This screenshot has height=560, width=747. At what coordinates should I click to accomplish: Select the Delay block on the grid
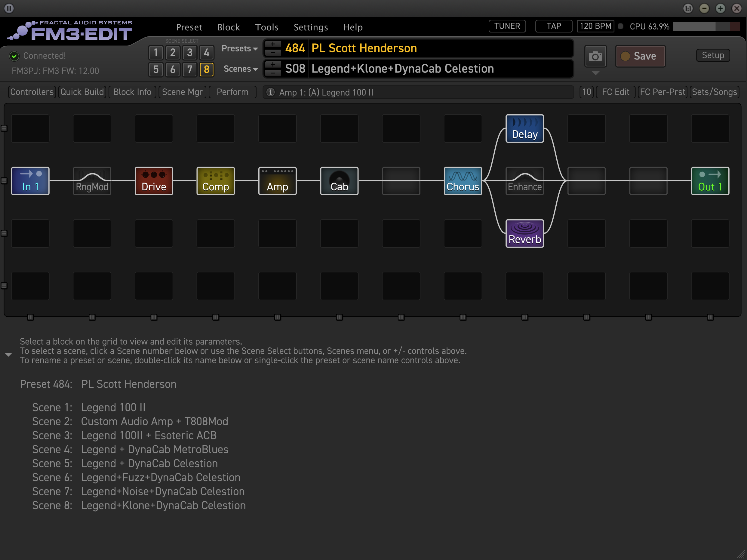click(x=524, y=129)
